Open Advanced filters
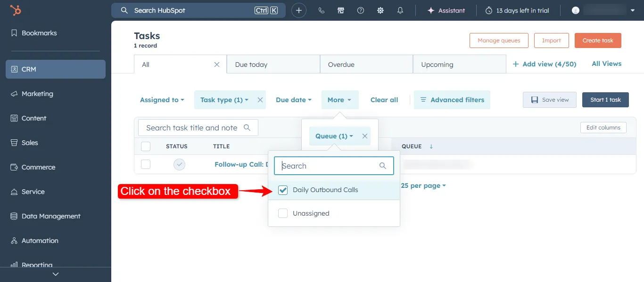The image size is (644, 282). [452, 100]
